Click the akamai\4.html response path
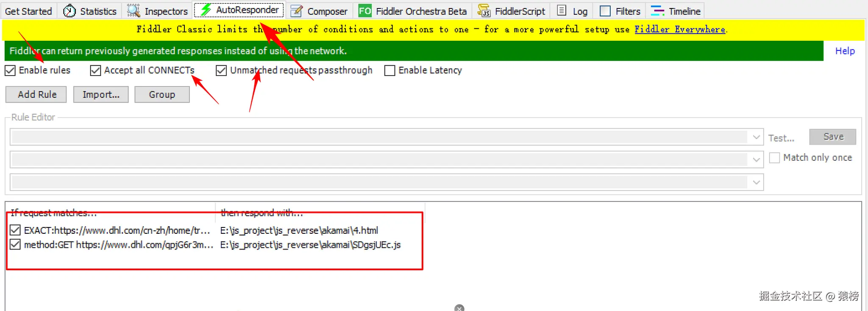Viewport: 868px width, 311px height. (x=299, y=230)
